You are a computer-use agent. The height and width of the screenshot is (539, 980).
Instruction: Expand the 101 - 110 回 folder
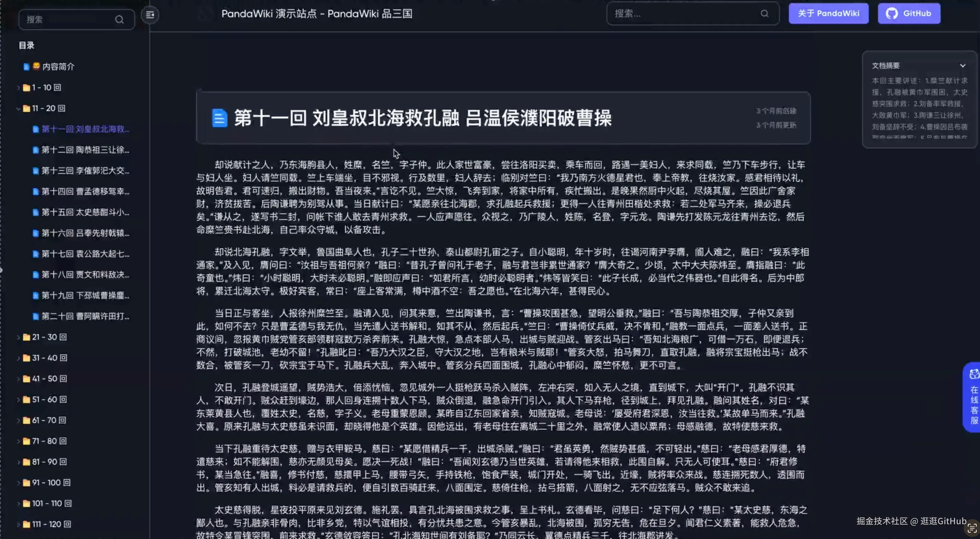pos(18,503)
